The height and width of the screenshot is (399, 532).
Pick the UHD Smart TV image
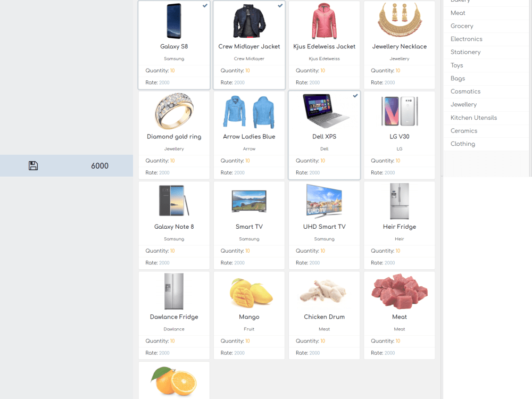click(324, 201)
